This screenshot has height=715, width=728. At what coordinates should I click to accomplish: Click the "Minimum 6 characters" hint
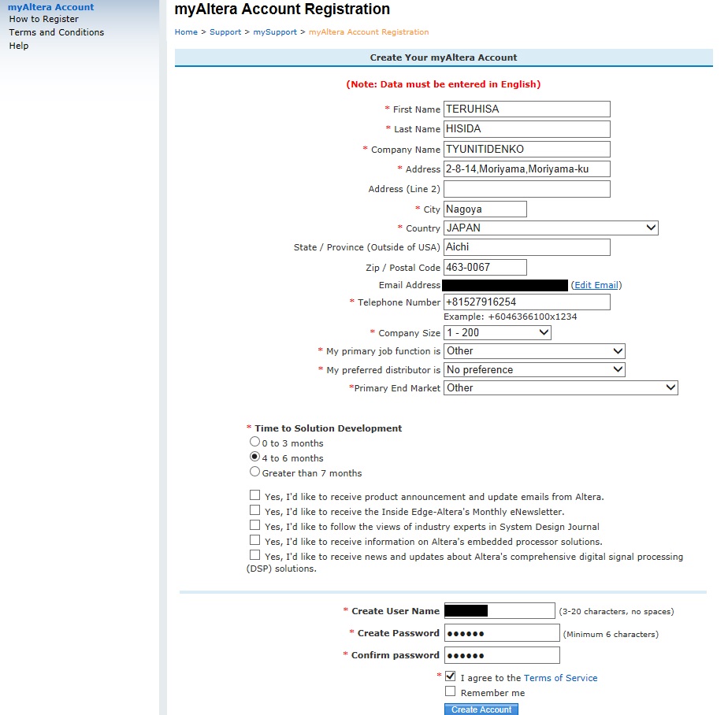click(611, 634)
